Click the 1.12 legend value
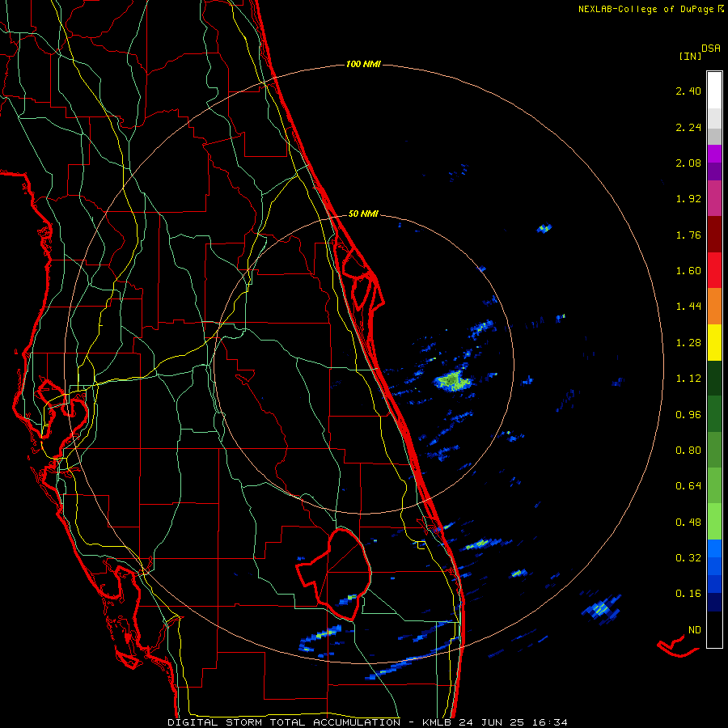The width and height of the screenshot is (728, 728). coord(688,379)
